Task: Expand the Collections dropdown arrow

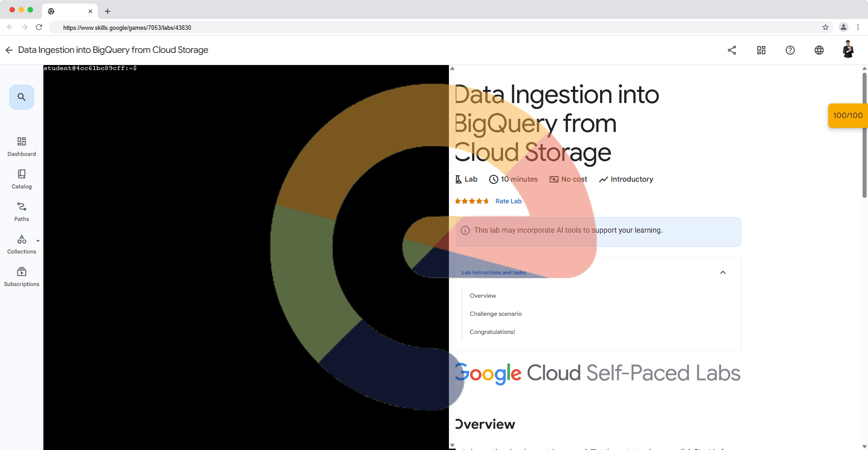Action: 38,241
